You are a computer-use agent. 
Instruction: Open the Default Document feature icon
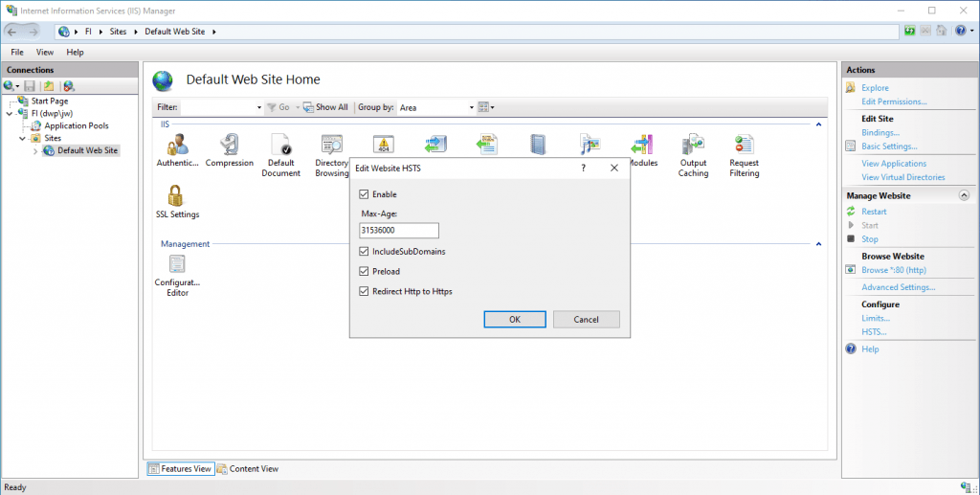(x=281, y=146)
